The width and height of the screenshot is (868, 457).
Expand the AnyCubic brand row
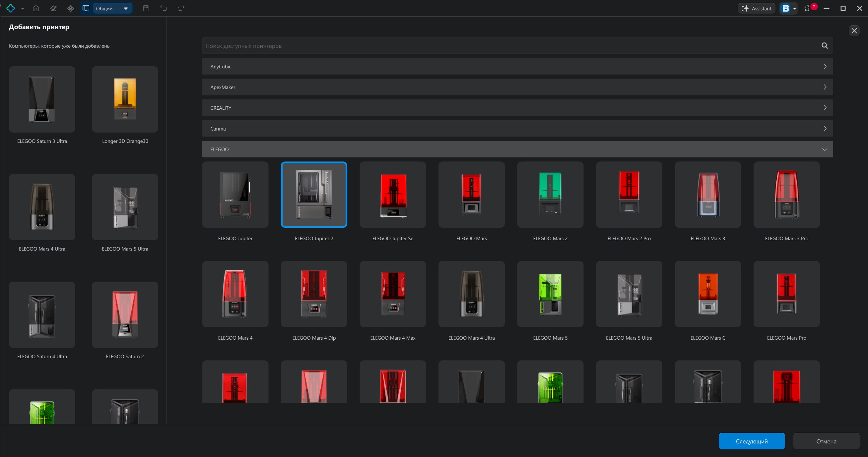pyautogui.click(x=517, y=66)
